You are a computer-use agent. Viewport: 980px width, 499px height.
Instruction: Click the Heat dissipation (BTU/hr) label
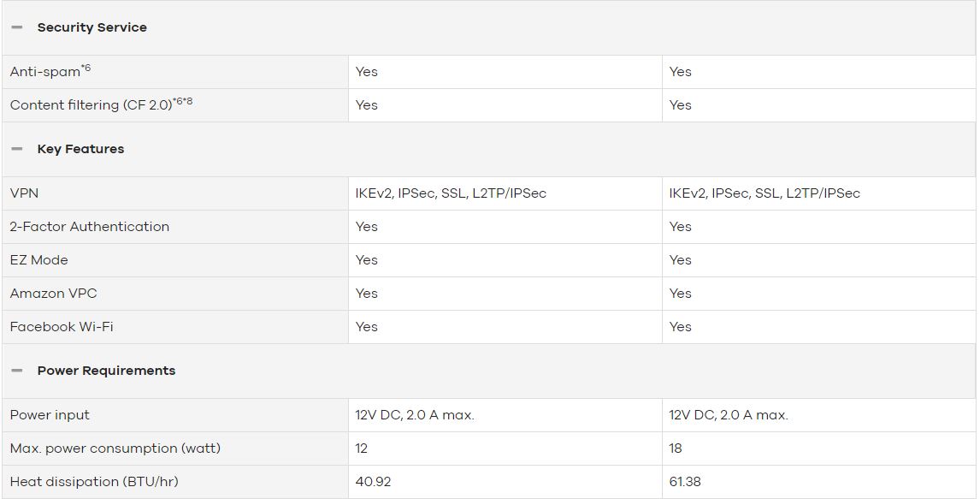pyautogui.click(x=94, y=482)
